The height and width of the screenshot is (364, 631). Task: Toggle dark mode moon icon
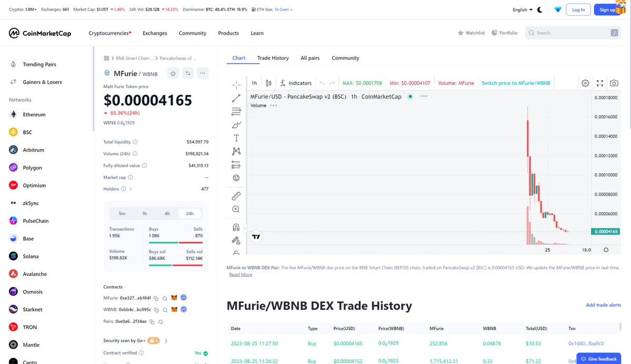click(540, 9)
